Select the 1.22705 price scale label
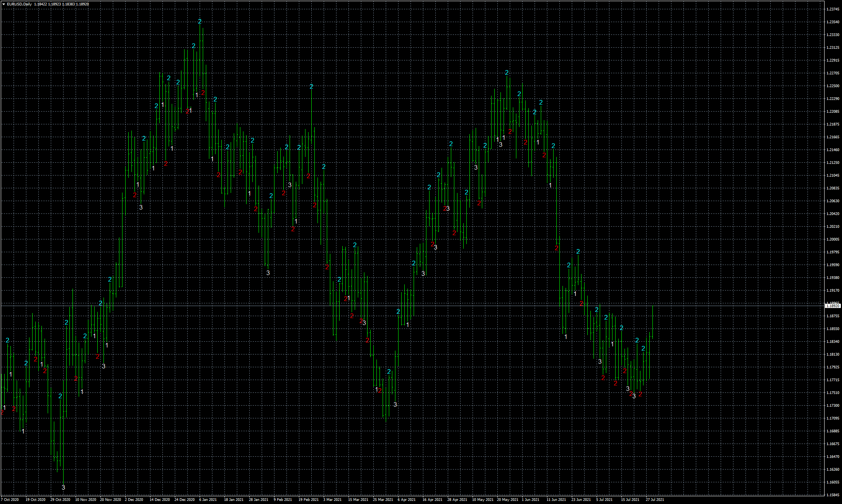This screenshot has width=842, height=504. (x=833, y=73)
